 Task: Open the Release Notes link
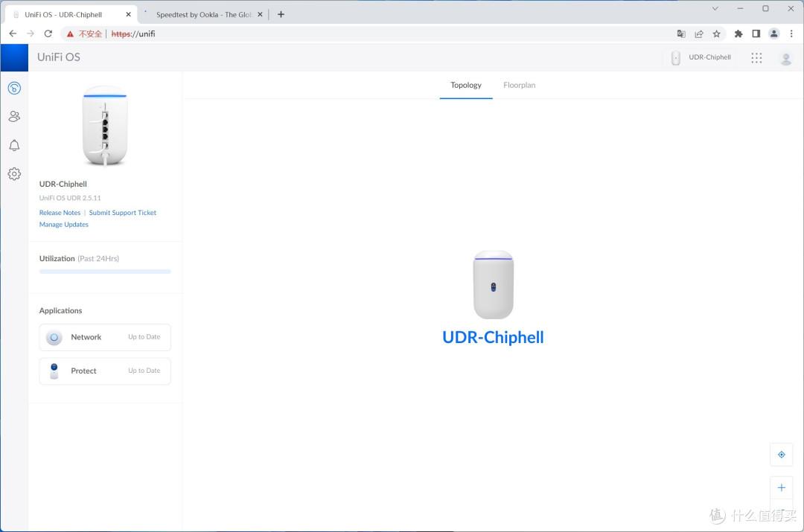coord(60,212)
